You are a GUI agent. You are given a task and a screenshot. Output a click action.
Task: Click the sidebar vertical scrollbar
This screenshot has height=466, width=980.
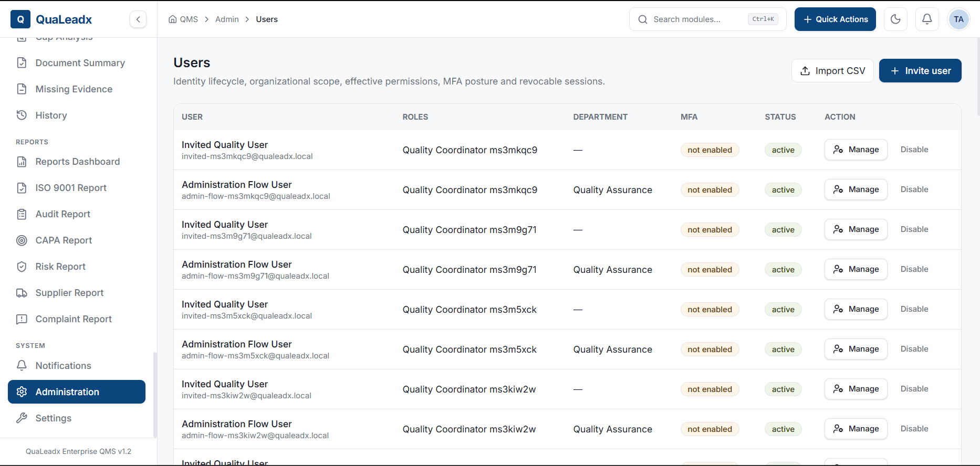click(154, 394)
